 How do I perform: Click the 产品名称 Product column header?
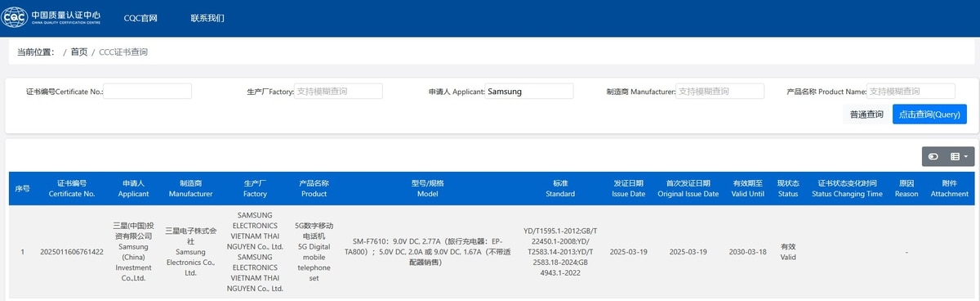click(x=314, y=189)
